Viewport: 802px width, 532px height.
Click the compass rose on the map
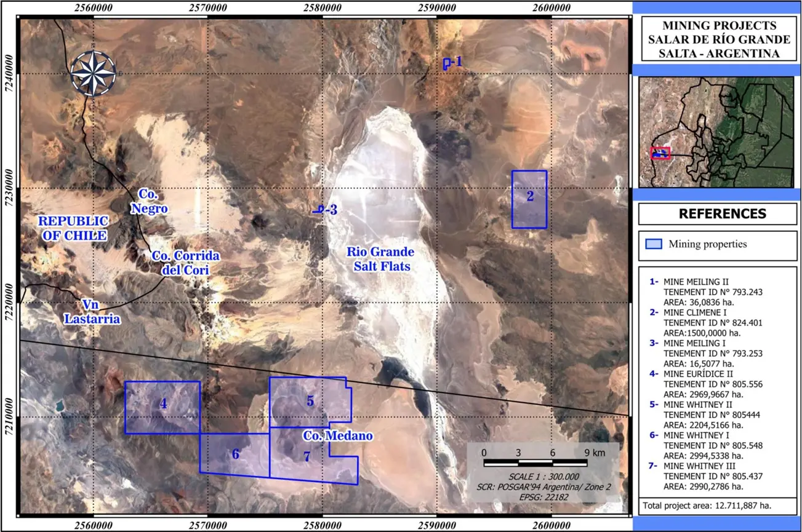click(x=92, y=73)
